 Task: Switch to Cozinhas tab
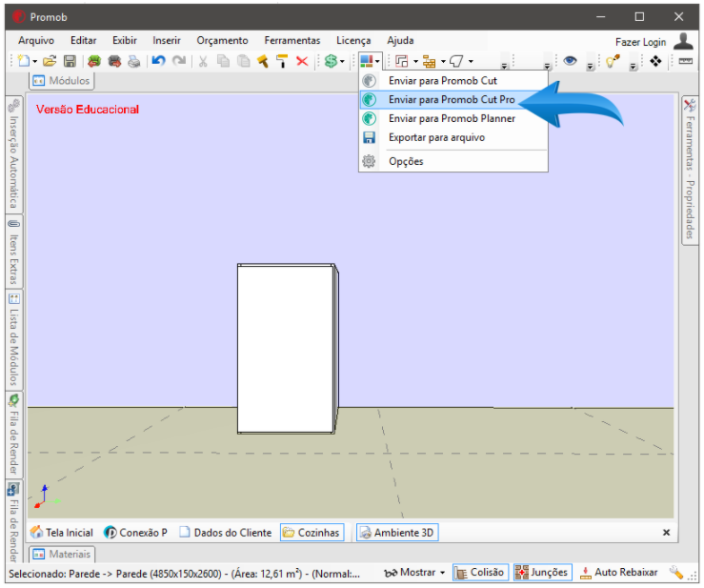312,533
